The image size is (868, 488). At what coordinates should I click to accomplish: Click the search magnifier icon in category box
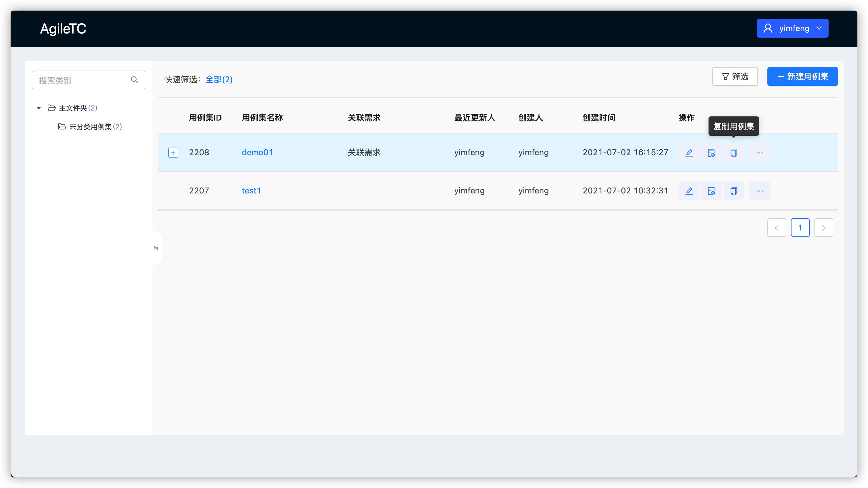(134, 80)
